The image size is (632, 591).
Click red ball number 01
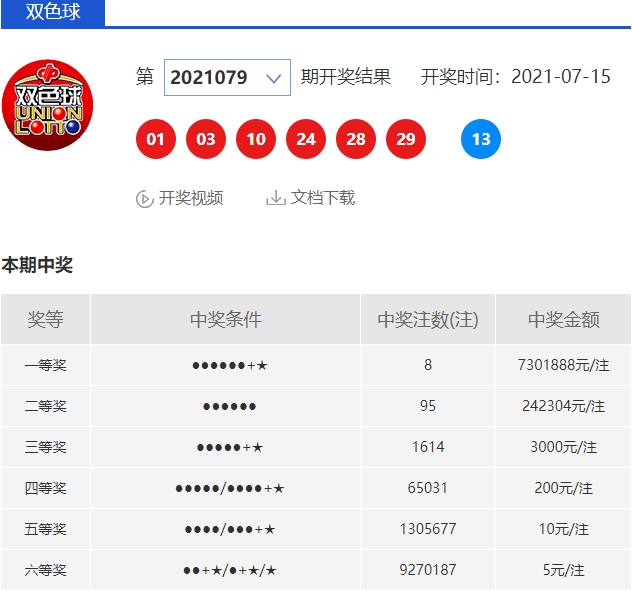pos(155,140)
